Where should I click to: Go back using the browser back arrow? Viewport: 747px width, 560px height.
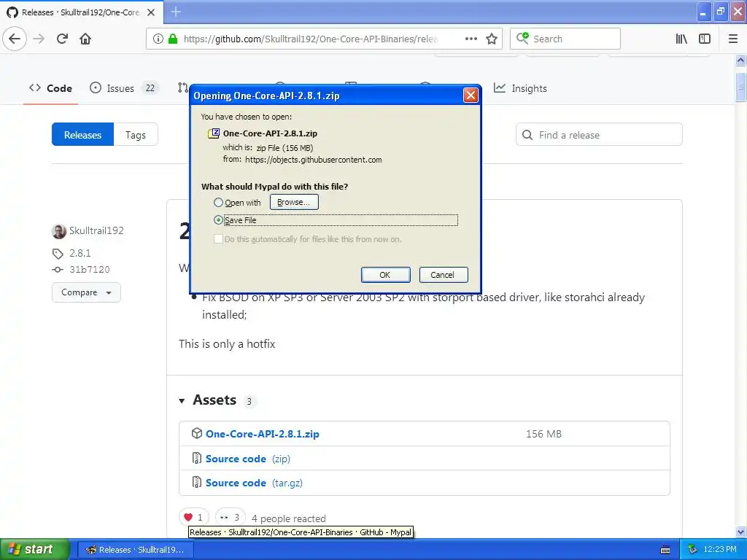pyautogui.click(x=15, y=39)
